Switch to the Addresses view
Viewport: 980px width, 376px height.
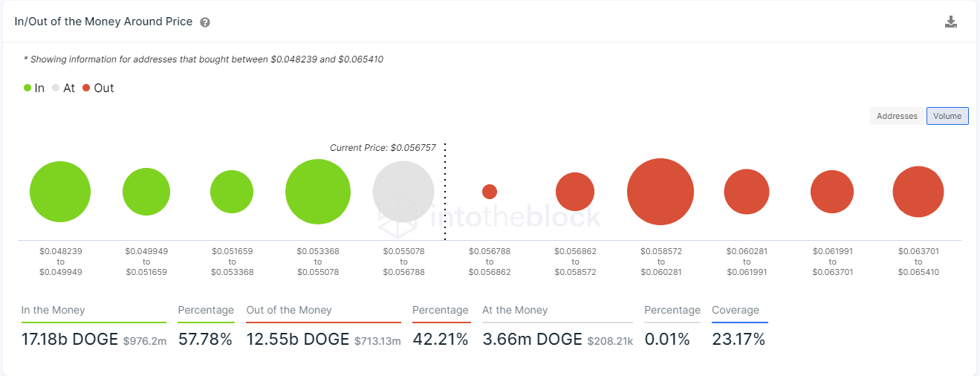(x=897, y=116)
